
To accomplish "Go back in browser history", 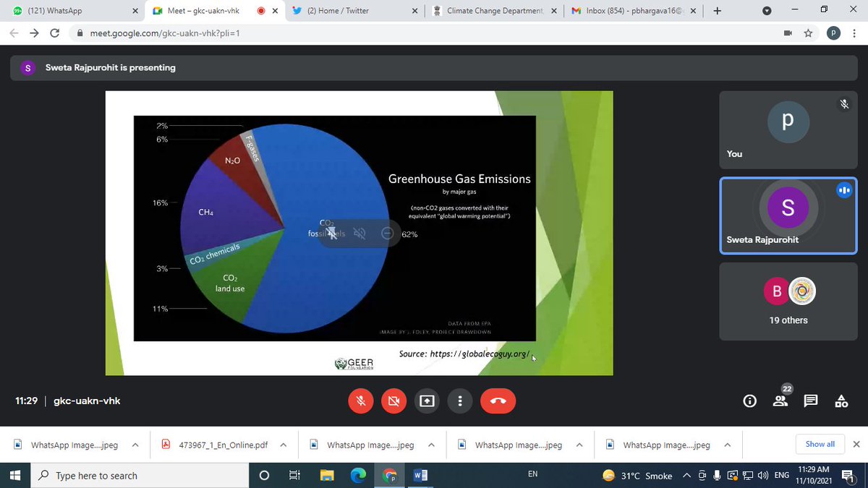I will coord(14,33).
